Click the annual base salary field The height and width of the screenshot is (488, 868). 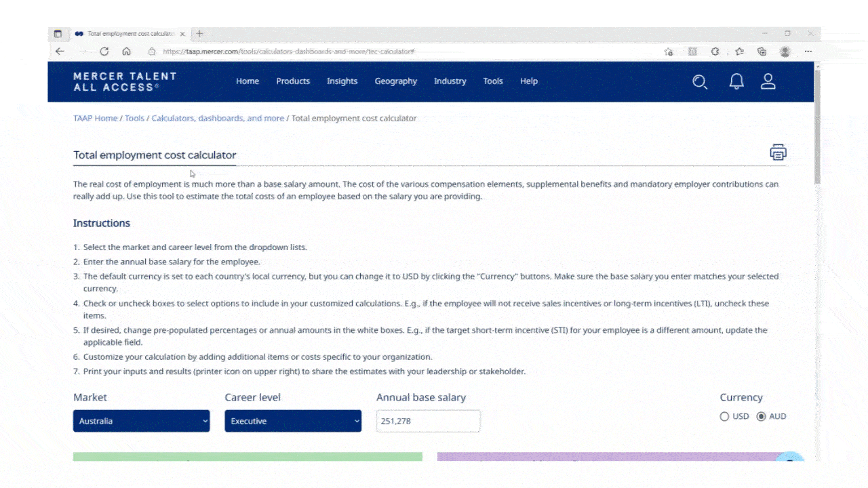coord(428,421)
